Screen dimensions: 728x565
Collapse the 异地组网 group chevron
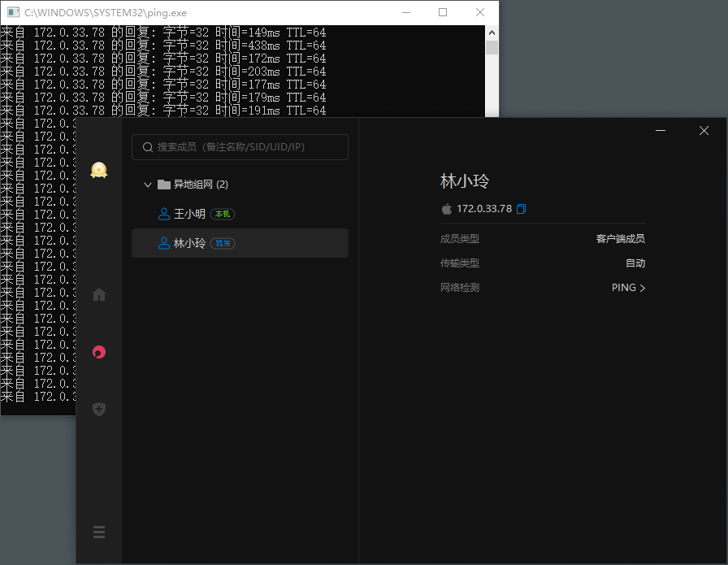click(x=148, y=185)
